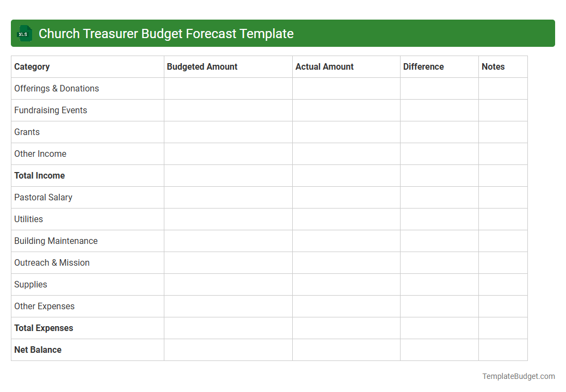Image resolution: width=566 pixels, height=392 pixels.
Task: Select the Building Maintenance category
Action: tap(56, 241)
